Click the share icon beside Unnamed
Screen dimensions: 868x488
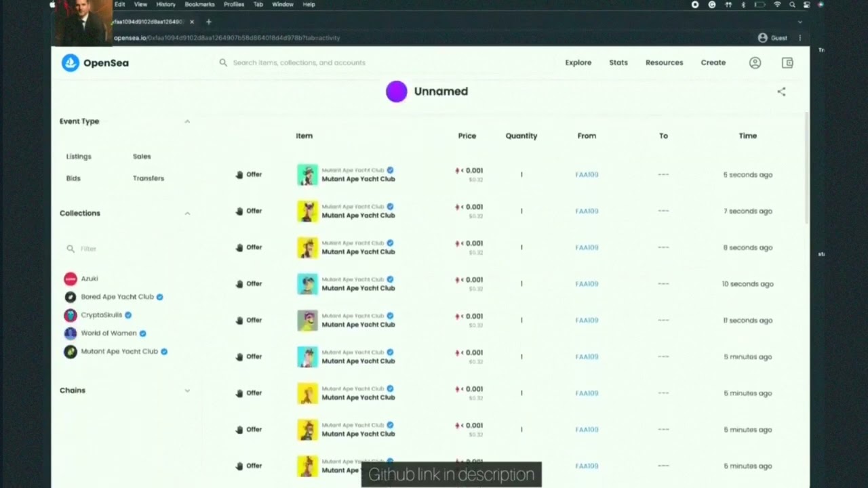pos(781,91)
